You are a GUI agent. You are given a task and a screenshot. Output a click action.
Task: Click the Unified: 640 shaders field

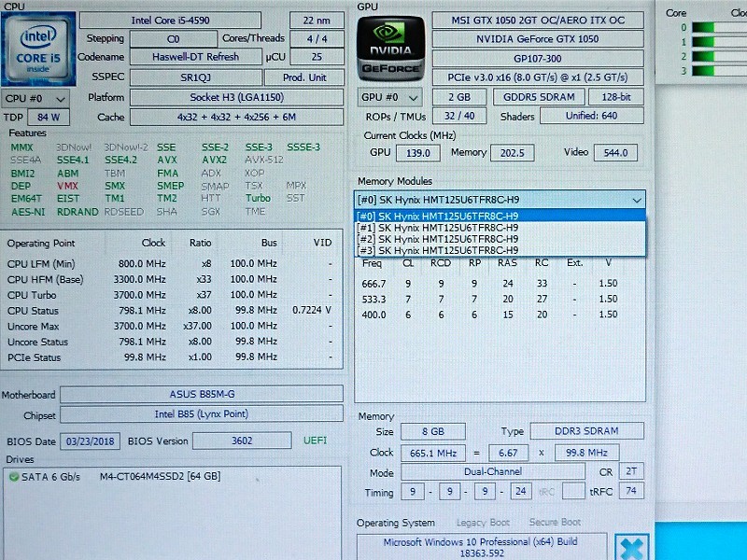pyautogui.click(x=592, y=116)
